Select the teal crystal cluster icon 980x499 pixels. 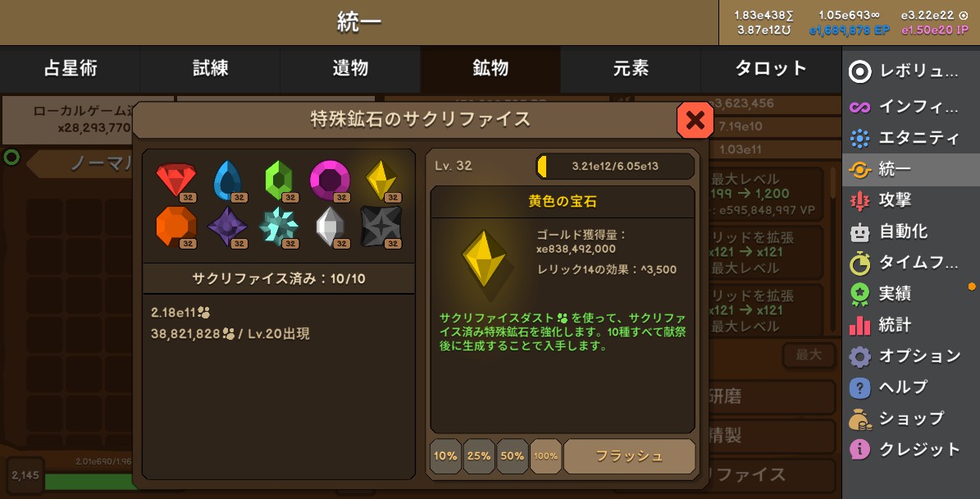279,227
